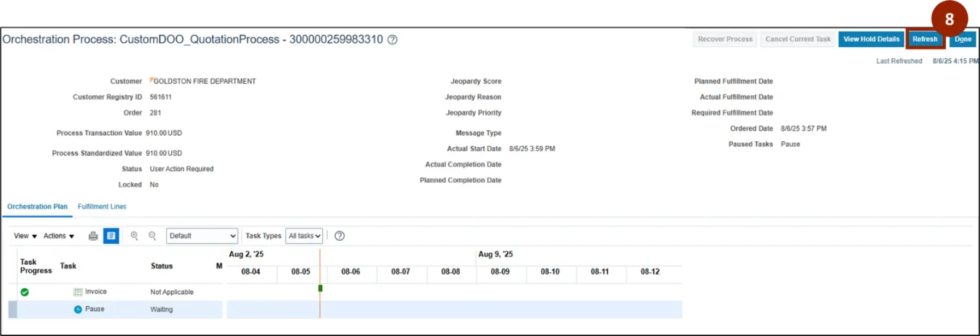The height and width of the screenshot is (336, 980).
Task: Click the Actual Start Date value 8/6/25 3:59 PM
Action: point(532,148)
